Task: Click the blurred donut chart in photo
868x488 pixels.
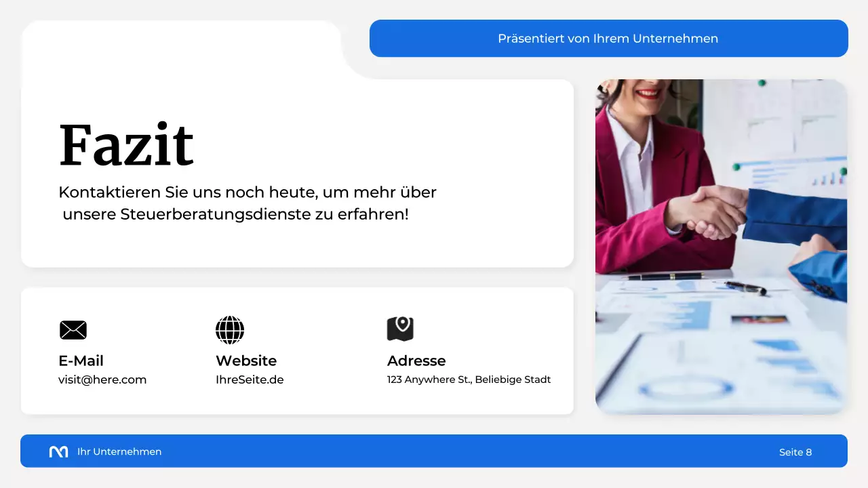Action: click(x=686, y=388)
